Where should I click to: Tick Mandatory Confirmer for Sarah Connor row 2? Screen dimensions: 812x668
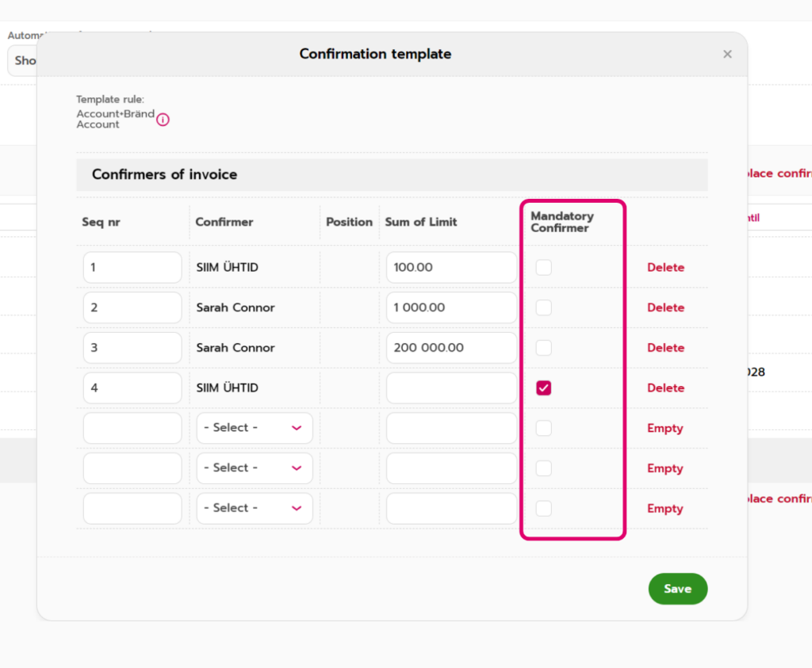[x=543, y=307]
